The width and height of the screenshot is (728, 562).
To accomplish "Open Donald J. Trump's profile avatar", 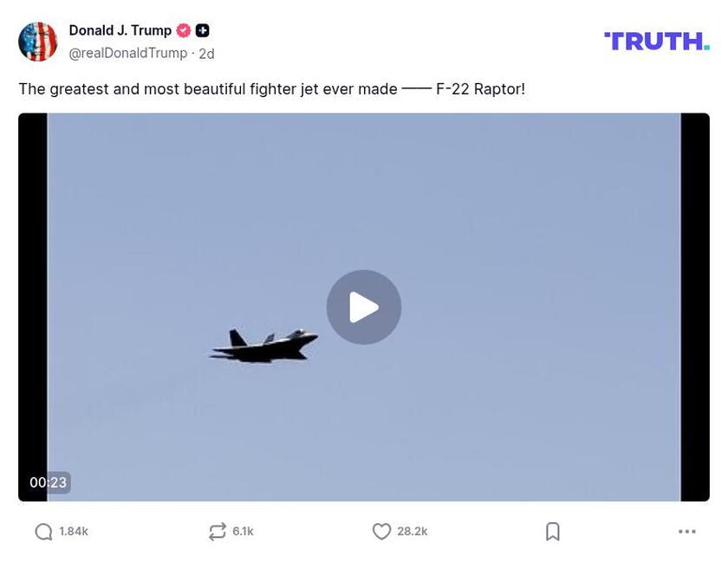I will [x=39, y=39].
